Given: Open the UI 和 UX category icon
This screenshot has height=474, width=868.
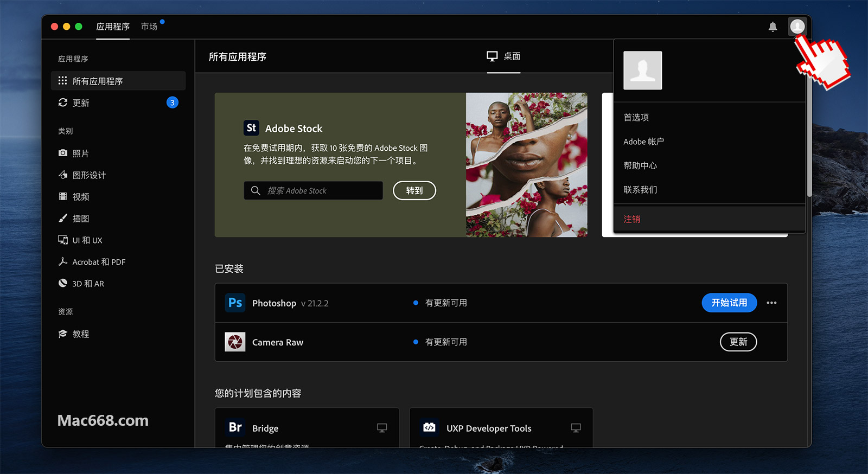Looking at the screenshot, I should click(x=63, y=240).
